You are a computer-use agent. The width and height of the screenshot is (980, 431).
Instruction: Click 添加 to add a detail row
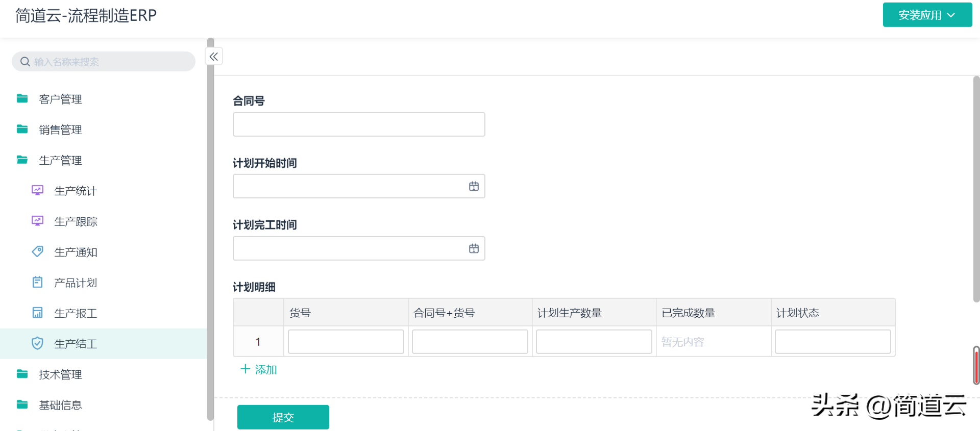(x=259, y=369)
